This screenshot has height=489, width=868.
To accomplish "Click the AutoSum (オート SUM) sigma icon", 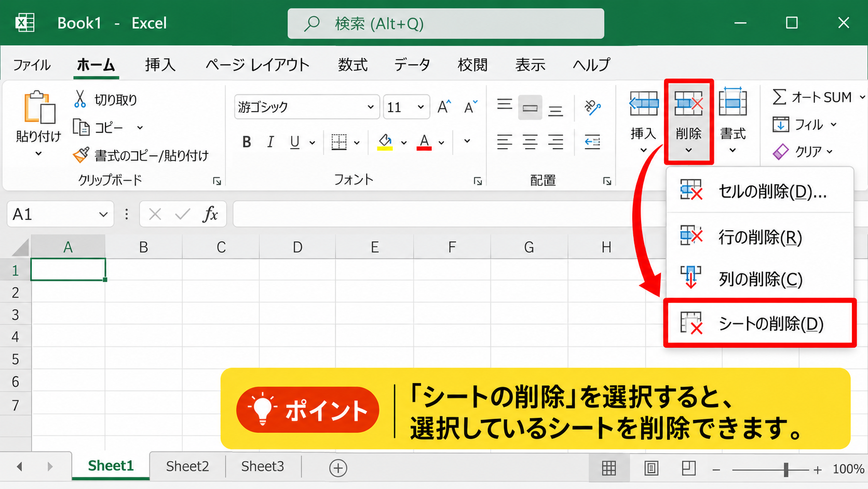I will coord(779,97).
